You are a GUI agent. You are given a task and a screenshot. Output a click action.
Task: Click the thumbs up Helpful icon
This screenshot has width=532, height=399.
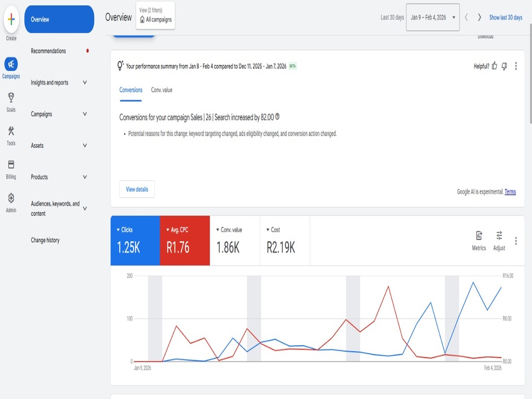pos(495,66)
